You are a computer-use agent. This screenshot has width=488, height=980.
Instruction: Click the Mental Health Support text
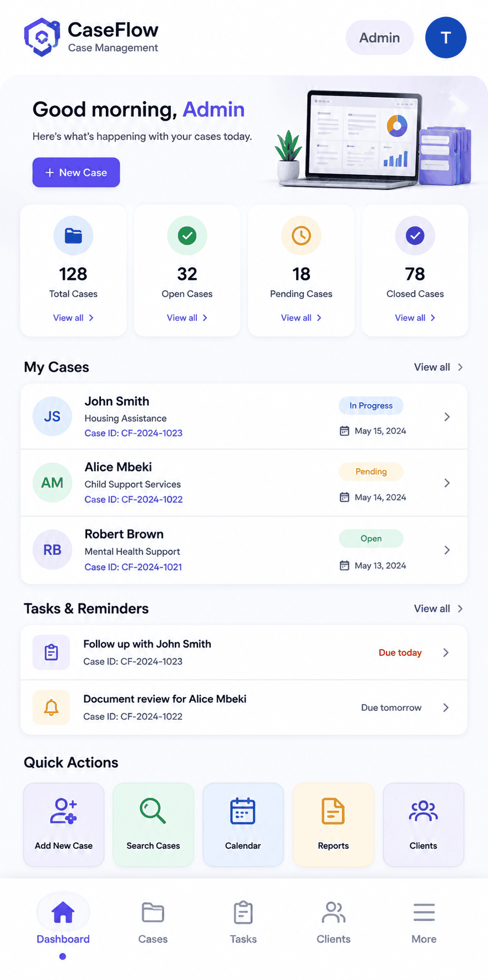(132, 552)
